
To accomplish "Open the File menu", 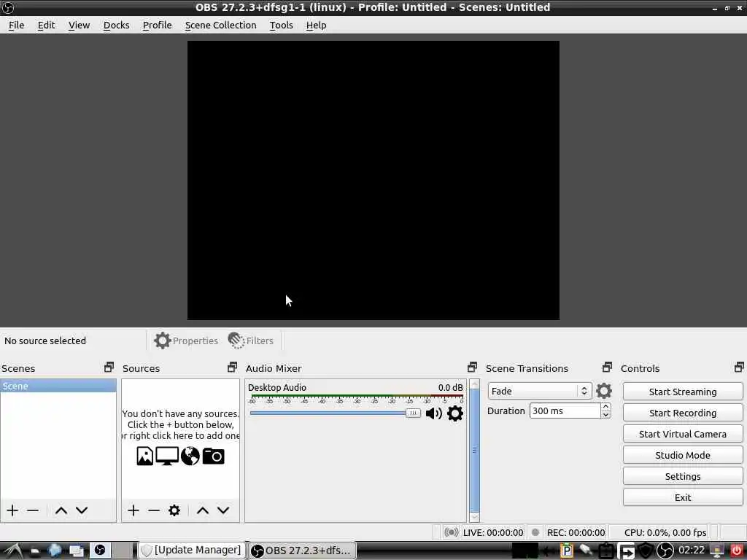I will tap(16, 26).
